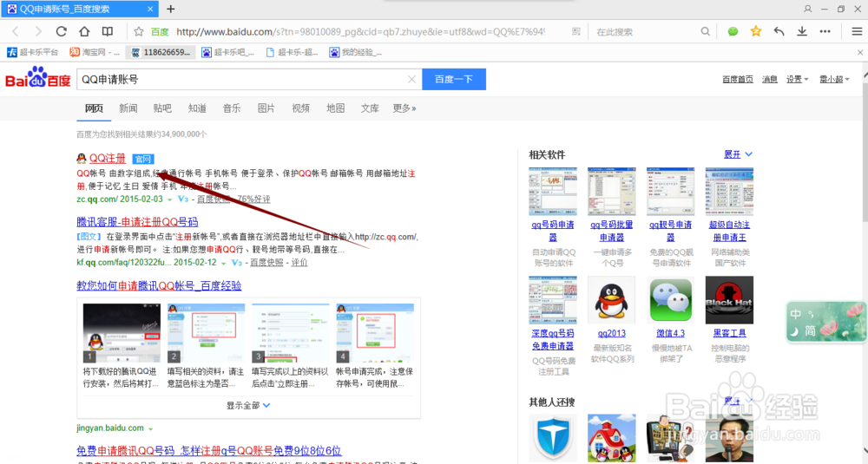Close the bookmarks bar X

(x=859, y=52)
